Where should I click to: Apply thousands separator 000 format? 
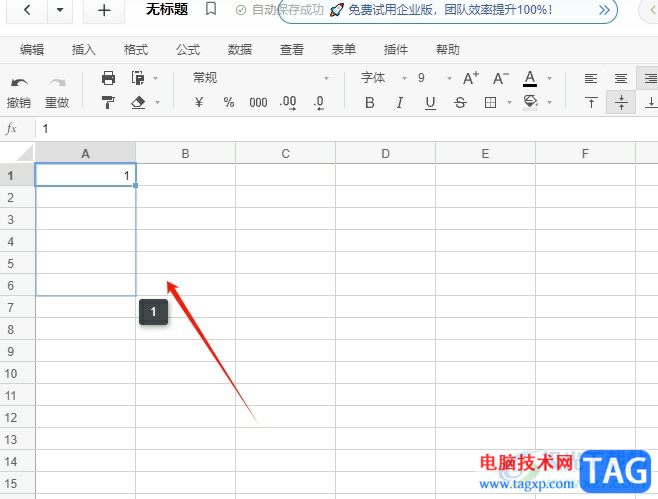pyautogui.click(x=258, y=102)
